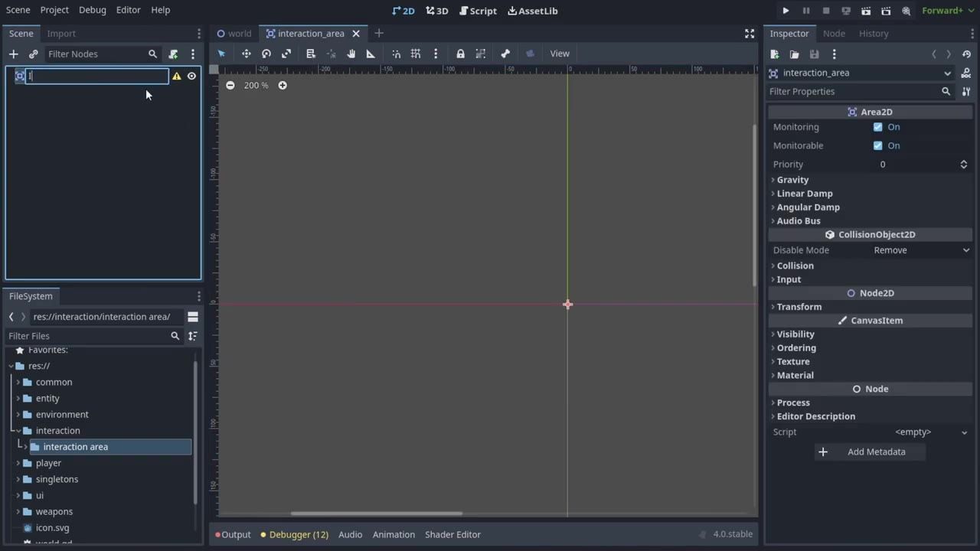The width and height of the screenshot is (980, 551).
Task: Toggle Grid Snap in viewport toolbar
Action: (416, 54)
